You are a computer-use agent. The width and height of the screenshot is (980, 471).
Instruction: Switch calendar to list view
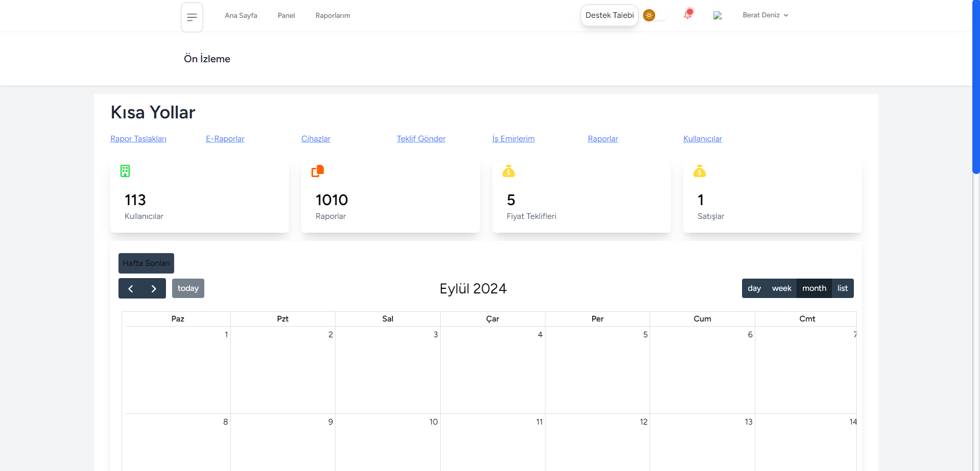point(843,288)
